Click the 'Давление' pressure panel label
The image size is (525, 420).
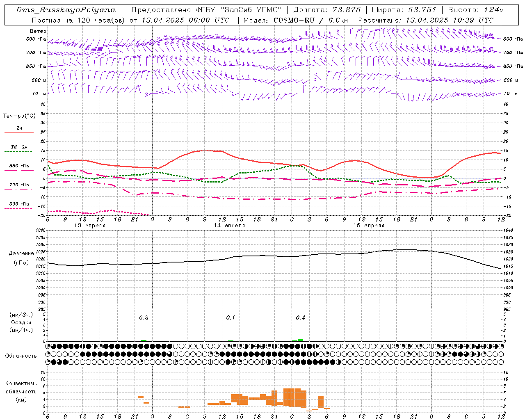(x=21, y=253)
